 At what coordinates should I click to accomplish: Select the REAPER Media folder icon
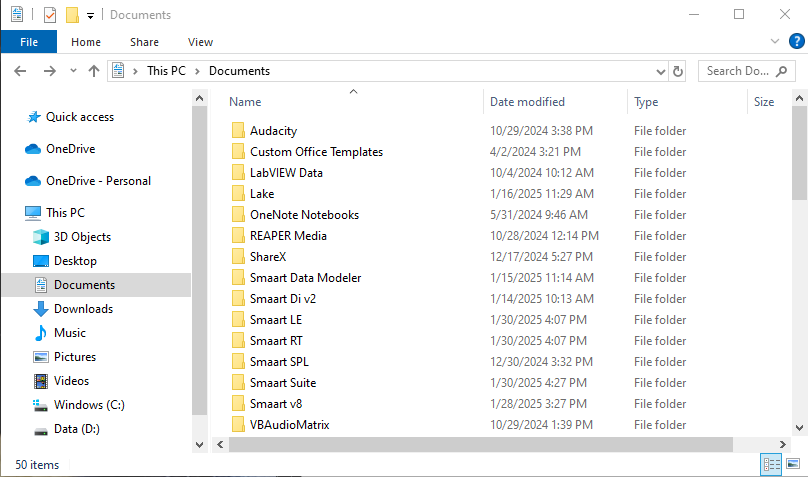click(x=238, y=235)
